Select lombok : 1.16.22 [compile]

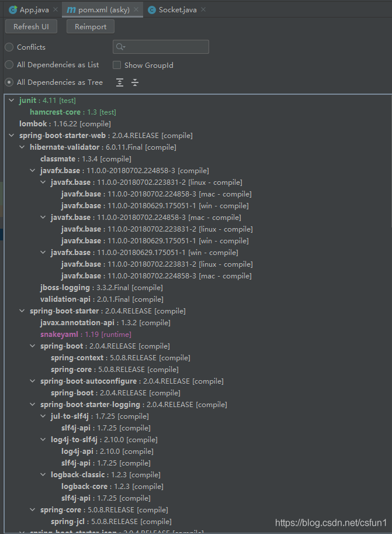click(x=65, y=123)
